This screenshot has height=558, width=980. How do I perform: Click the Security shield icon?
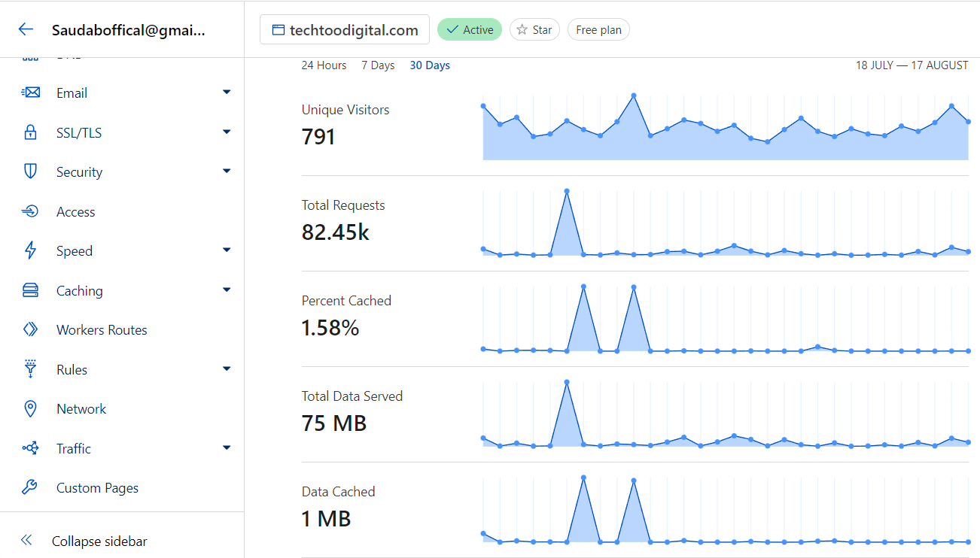tap(30, 172)
